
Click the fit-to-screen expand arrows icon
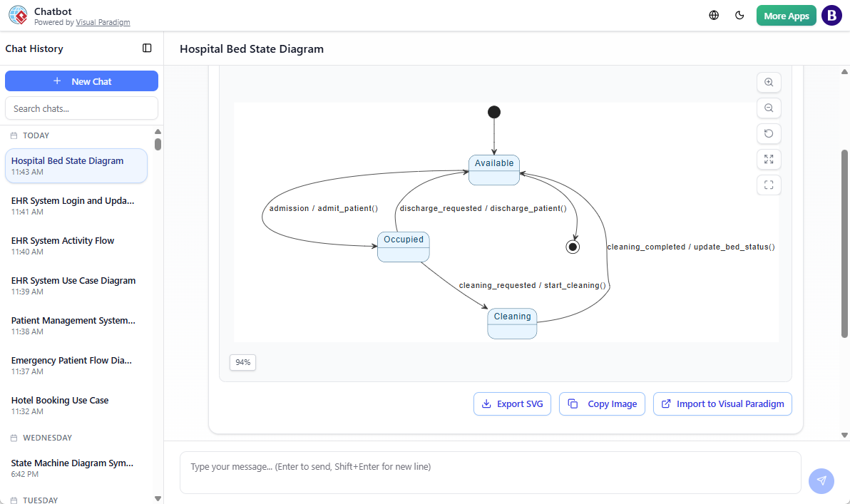[x=769, y=159]
